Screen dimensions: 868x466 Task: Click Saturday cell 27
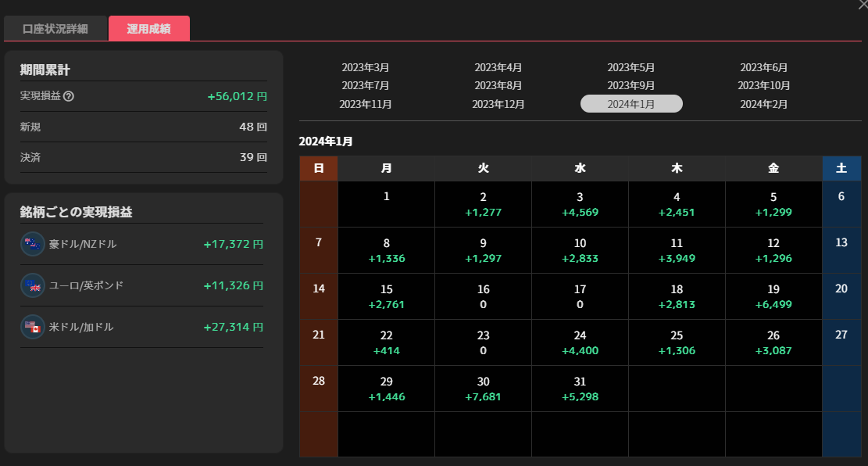(x=841, y=342)
